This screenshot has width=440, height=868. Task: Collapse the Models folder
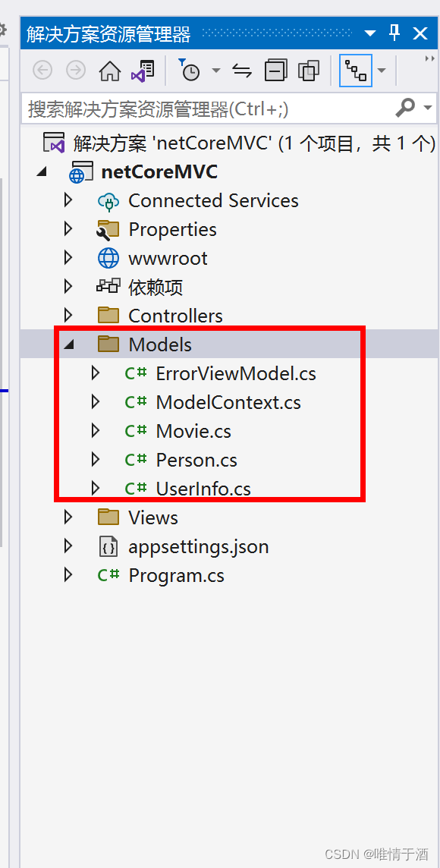point(70,344)
